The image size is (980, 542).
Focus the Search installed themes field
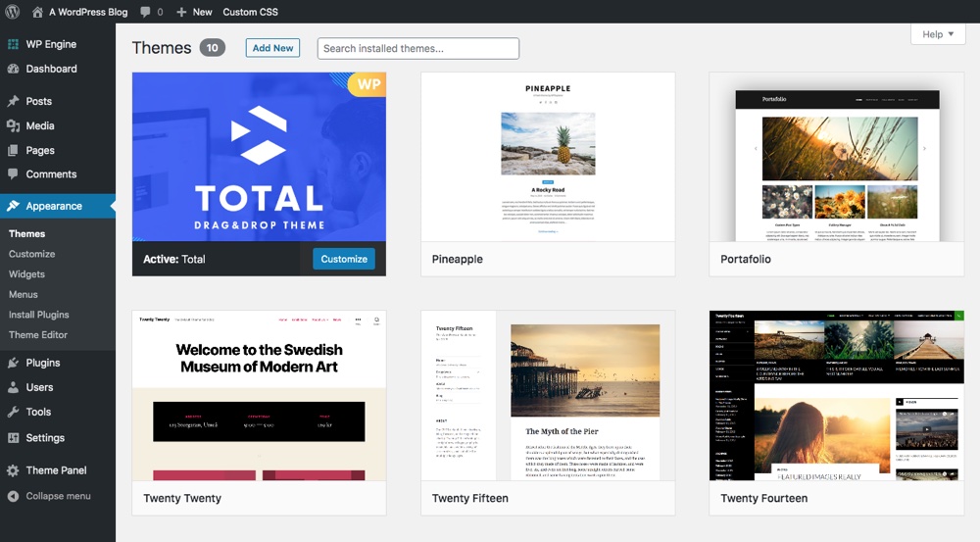pos(418,48)
